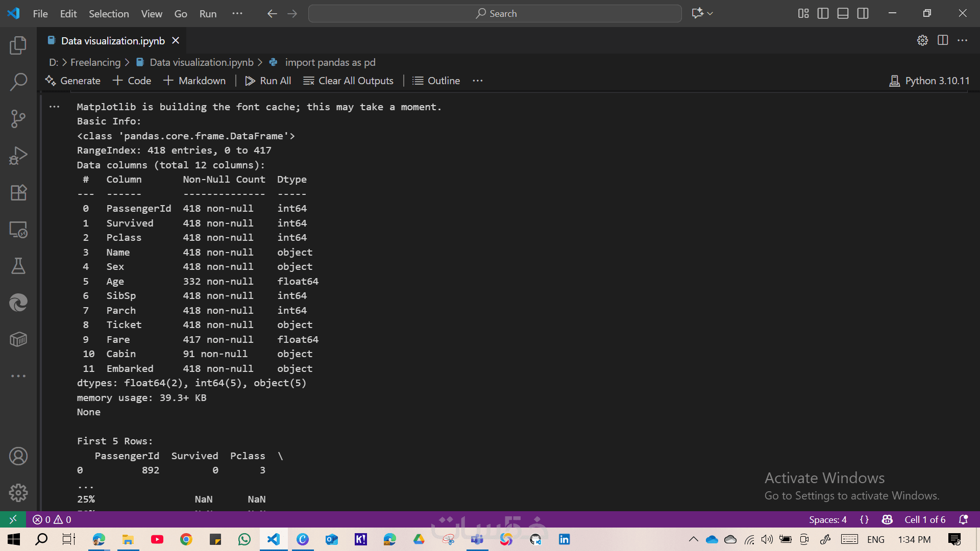The height and width of the screenshot is (551, 980).
Task: Click Clear All Outputs button
Action: [348, 81]
